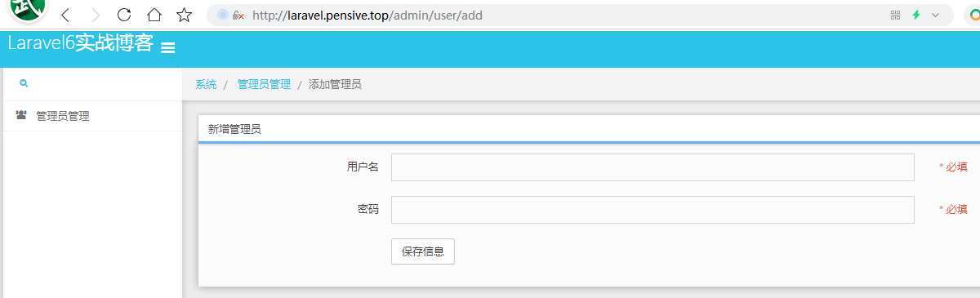Open 管理员管理 in the sidebar

pyautogui.click(x=91, y=116)
